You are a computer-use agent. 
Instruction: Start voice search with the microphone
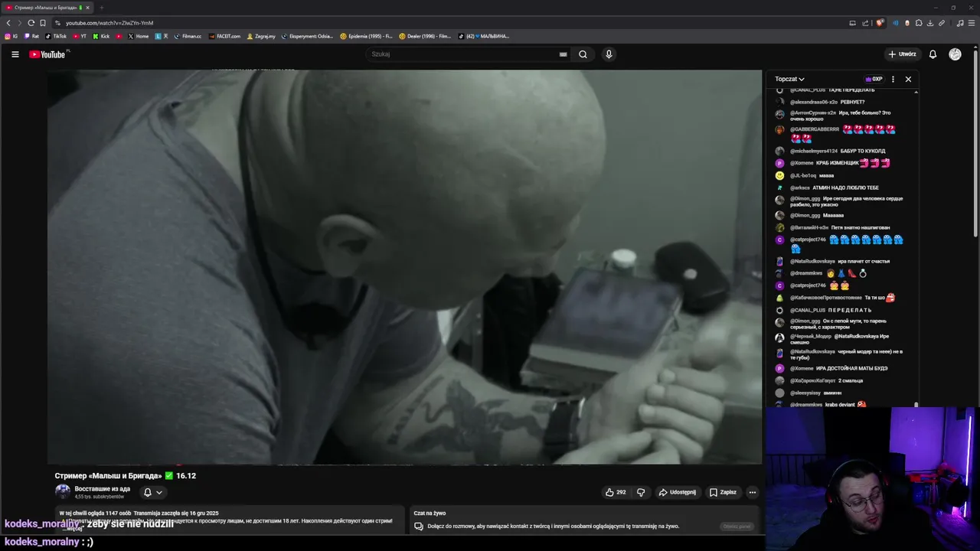609,54
